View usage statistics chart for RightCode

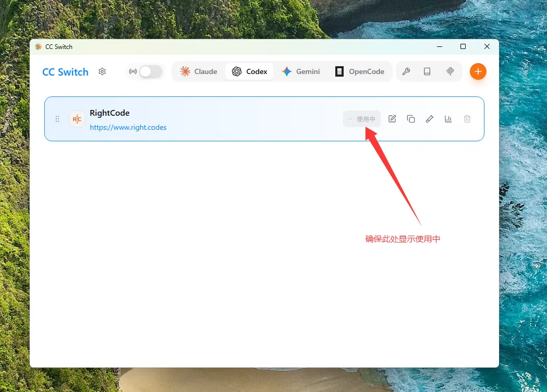tap(448, 119)
